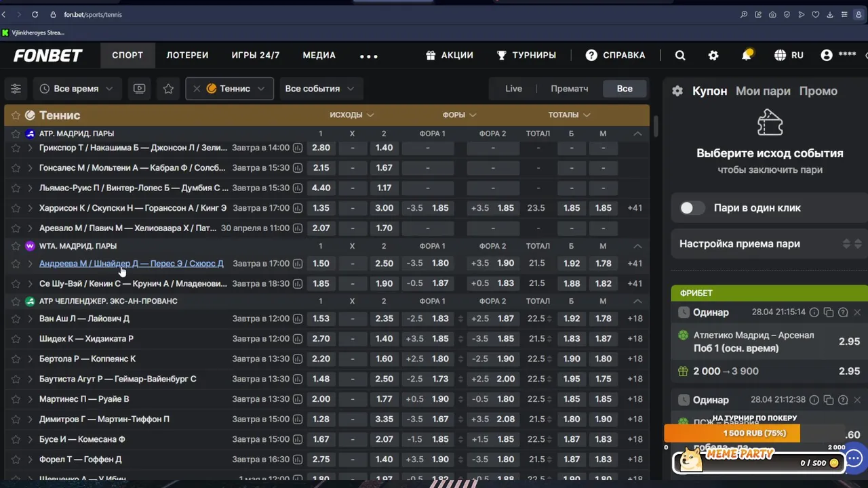Expand the Мартинес П — Руайе В row
This screenshot has height=488, width=868.
[30, 399]
